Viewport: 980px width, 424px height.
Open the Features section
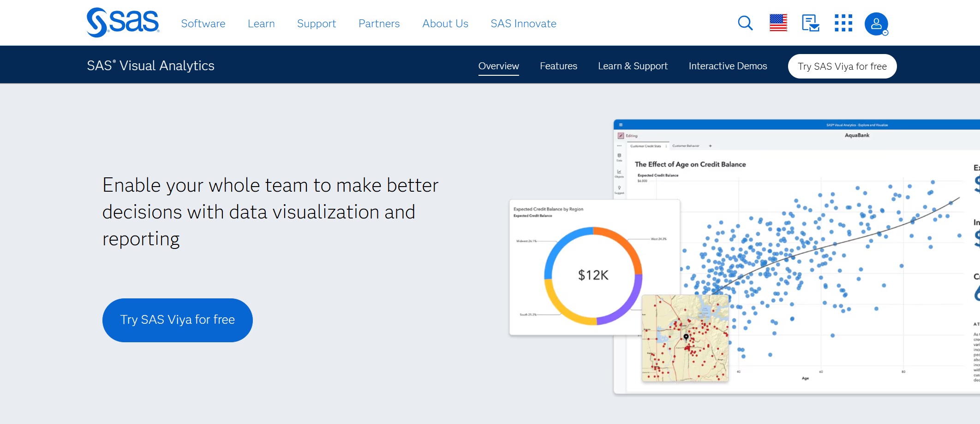point(558,66)
